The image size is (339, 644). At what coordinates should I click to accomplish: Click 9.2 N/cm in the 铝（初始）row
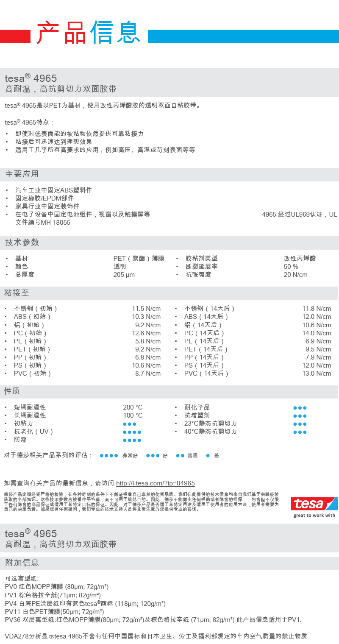point(148,325)
